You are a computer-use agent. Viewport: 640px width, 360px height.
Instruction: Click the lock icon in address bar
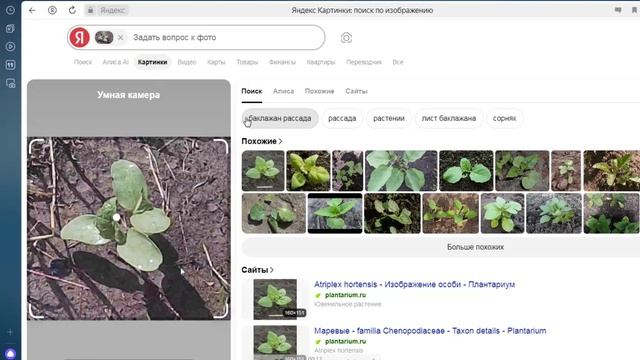click(x=91, y=10)
